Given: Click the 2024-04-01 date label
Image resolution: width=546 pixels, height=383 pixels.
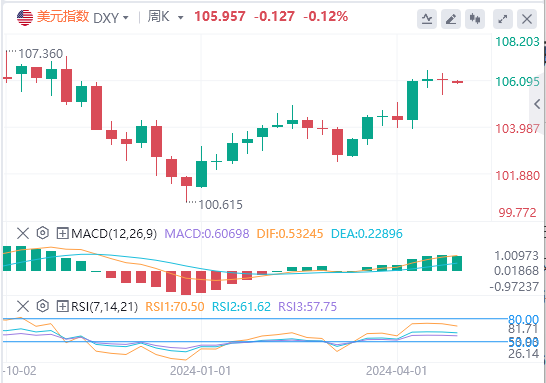Looking at the screenshot, I should tap(397, 371).
